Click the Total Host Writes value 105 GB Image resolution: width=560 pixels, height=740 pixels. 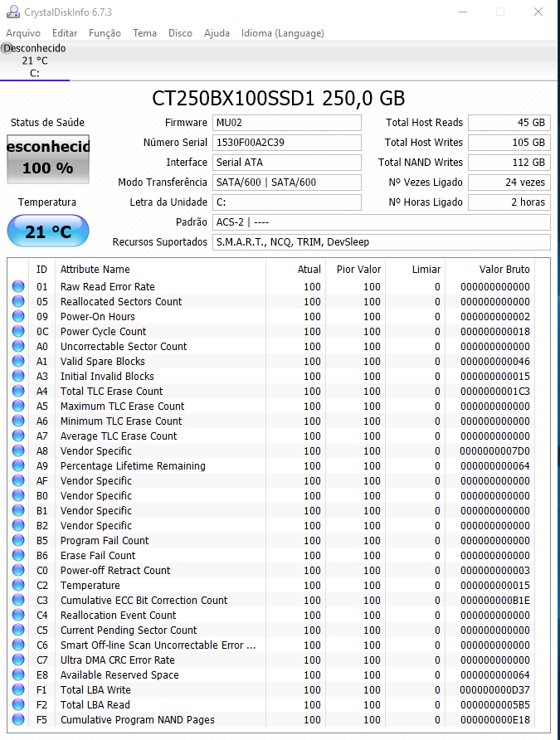509,143
